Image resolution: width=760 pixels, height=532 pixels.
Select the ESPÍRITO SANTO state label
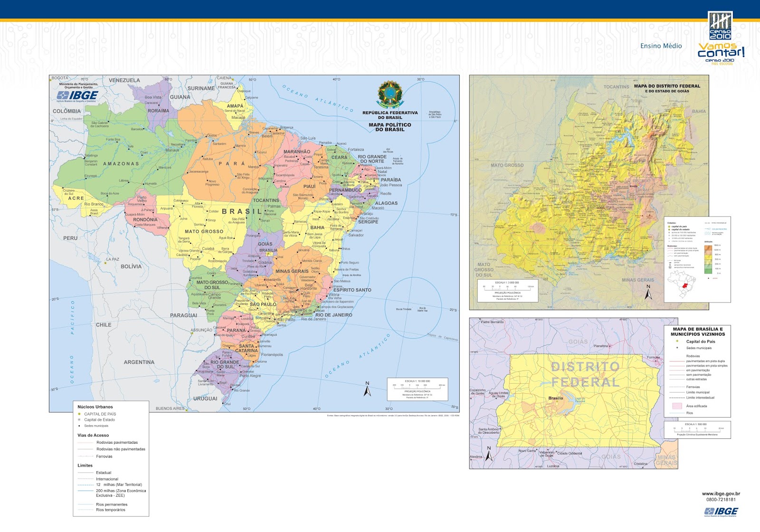(x=352, y=290)
